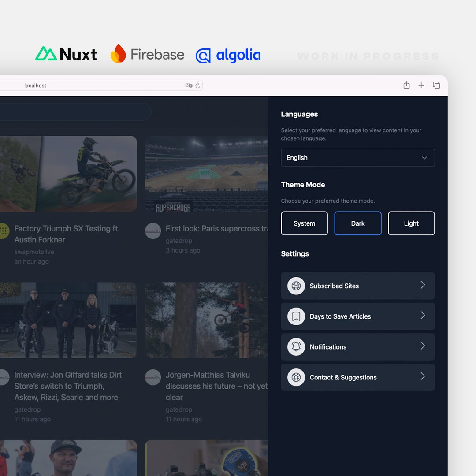Open the three people standing thumbnail
The image size is (476, 476).
[68, 320]
